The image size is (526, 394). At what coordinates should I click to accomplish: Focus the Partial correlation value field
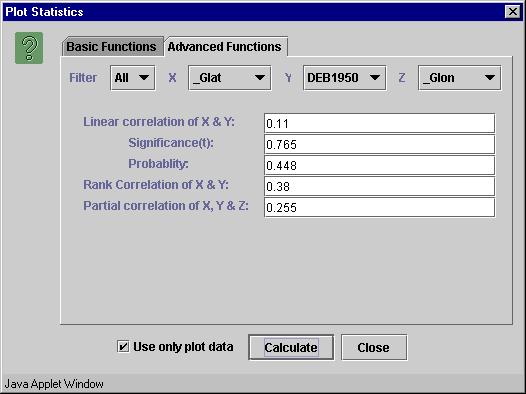point(379,208)
